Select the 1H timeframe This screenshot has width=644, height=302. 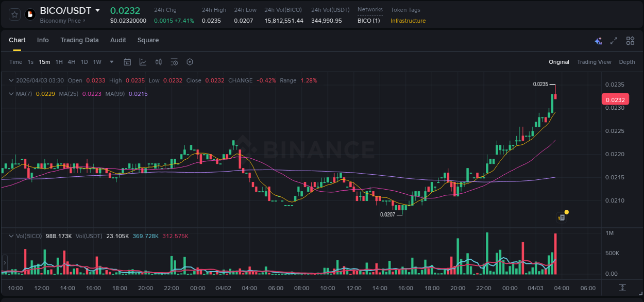[x=59, y=62]
